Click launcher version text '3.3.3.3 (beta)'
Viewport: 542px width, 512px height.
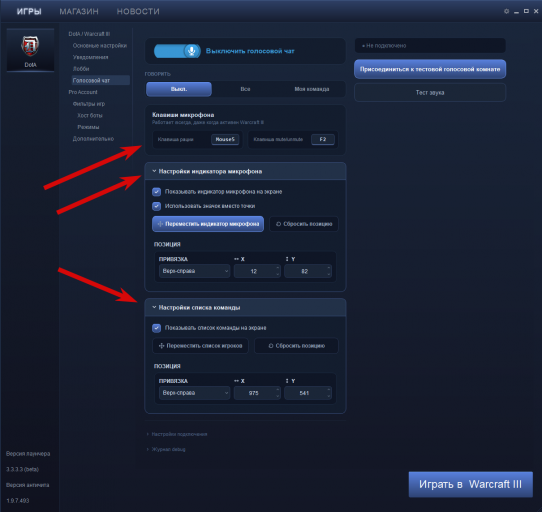tap(22, 469)
